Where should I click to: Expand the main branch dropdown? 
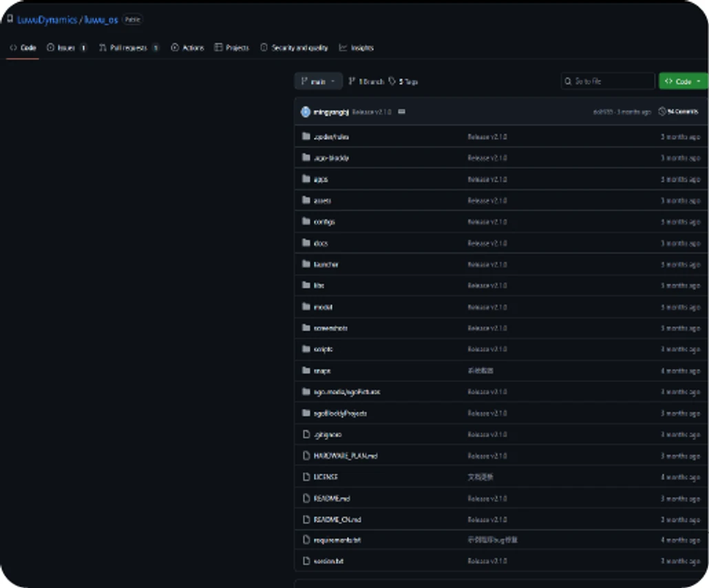point(318,81)
